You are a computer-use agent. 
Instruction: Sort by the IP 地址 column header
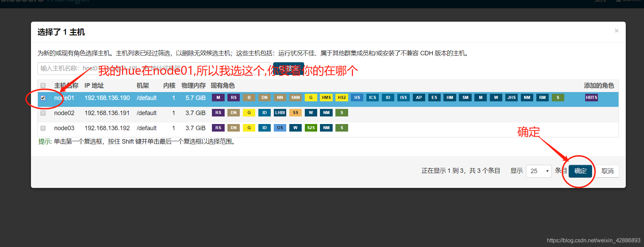[94, 86]
